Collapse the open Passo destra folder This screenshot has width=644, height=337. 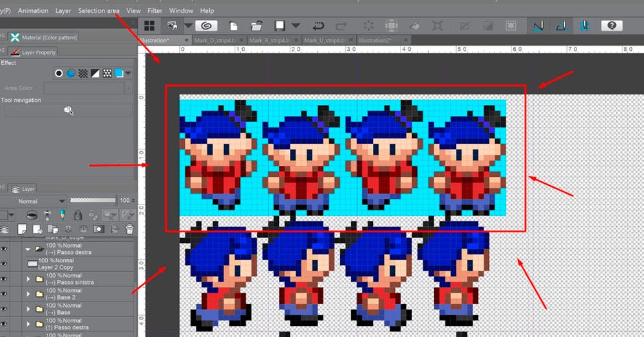coord(28,249)
